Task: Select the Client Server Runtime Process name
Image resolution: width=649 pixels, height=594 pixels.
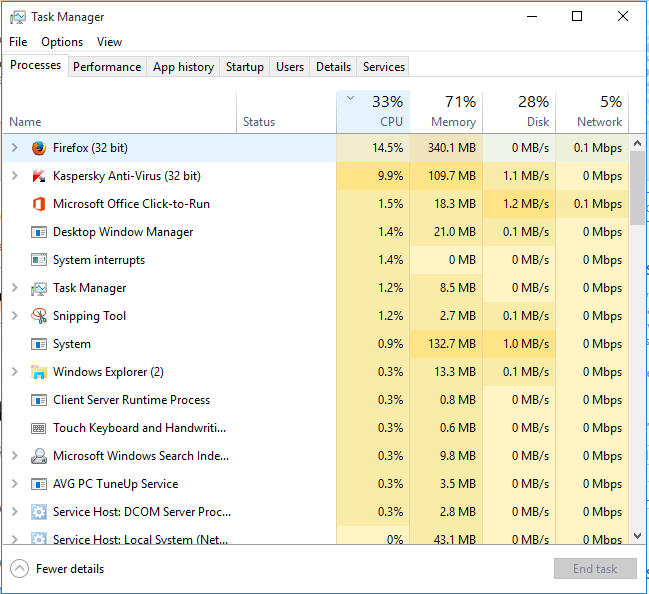Action: [132, 400]
